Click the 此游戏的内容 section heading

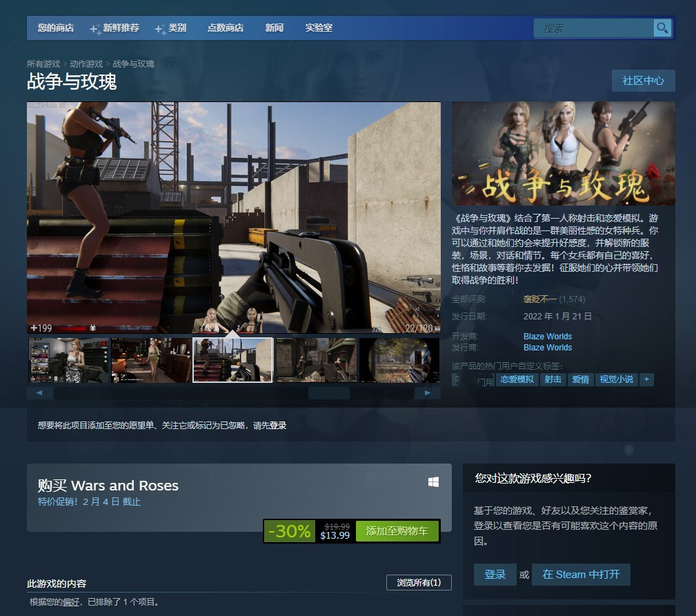coord(57,584)
